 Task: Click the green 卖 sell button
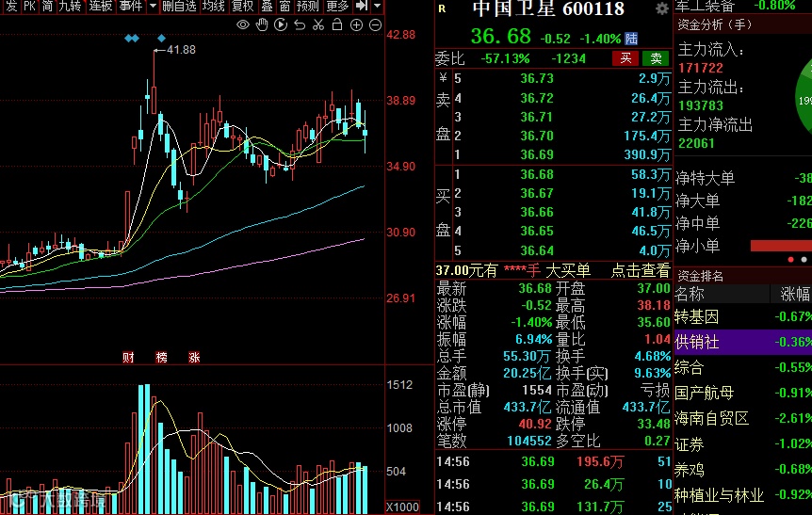[x=656, y=58]
